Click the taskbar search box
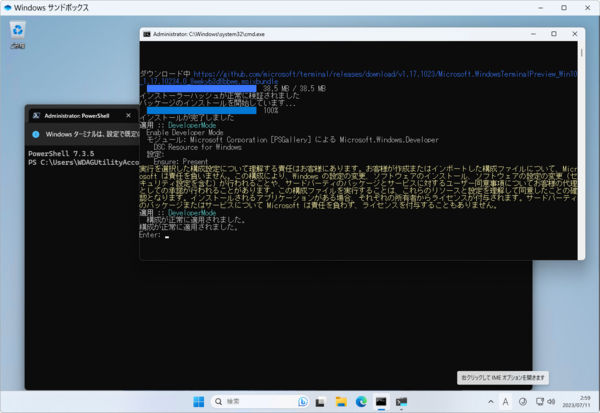600x413 pixels. pos(259,402)
